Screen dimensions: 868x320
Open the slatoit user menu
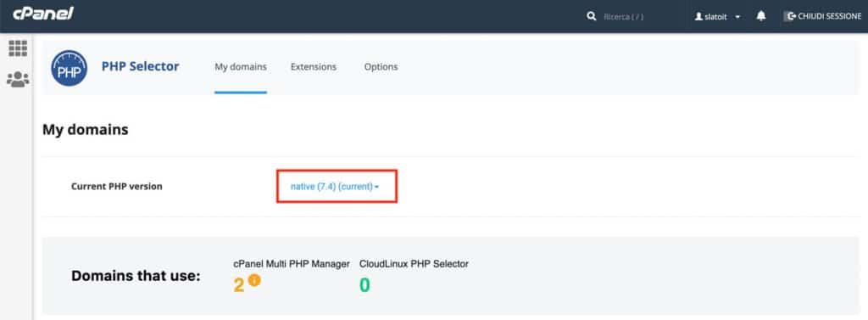(717, 17)
